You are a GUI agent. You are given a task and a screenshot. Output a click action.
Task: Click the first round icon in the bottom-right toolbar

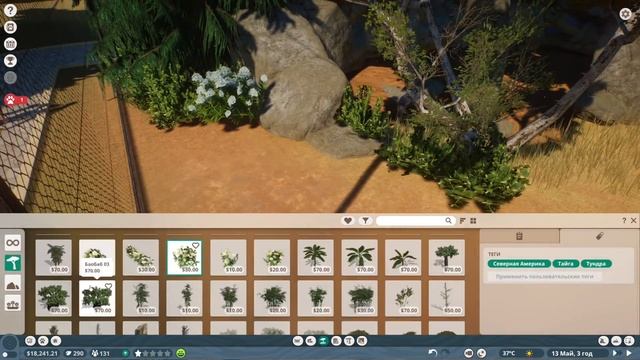click(604, 340)
